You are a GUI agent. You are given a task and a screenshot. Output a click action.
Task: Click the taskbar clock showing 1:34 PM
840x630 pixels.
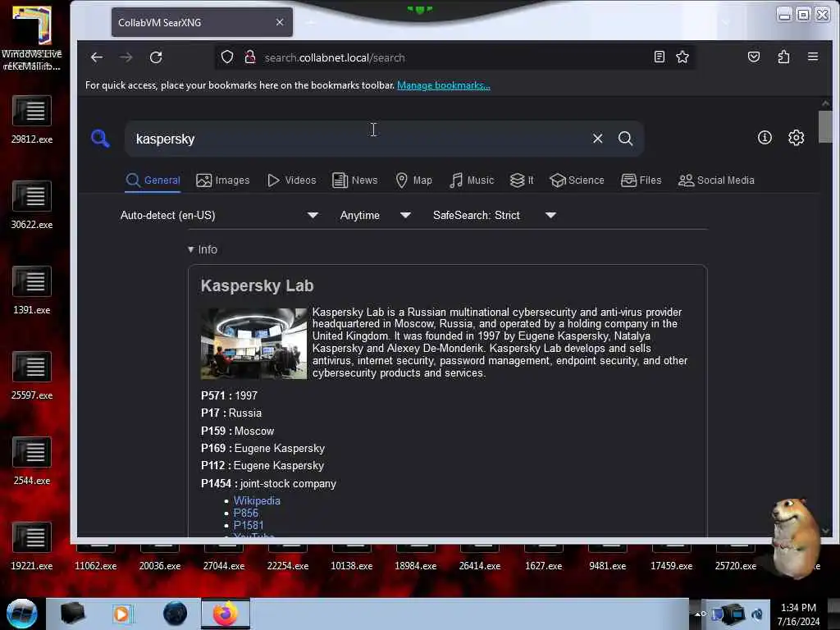tap(798, 614)
